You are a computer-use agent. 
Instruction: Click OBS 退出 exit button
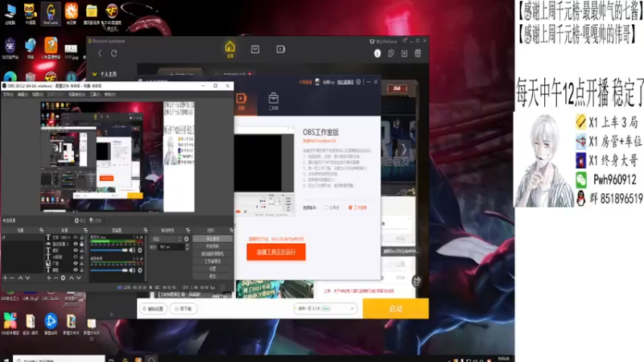point(213,276)
